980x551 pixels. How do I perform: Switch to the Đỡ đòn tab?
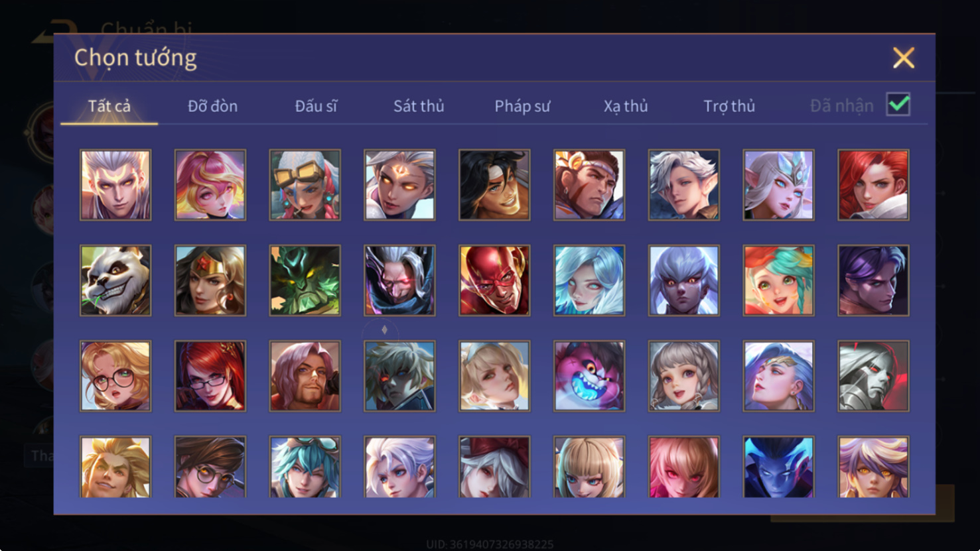point(212,106)
